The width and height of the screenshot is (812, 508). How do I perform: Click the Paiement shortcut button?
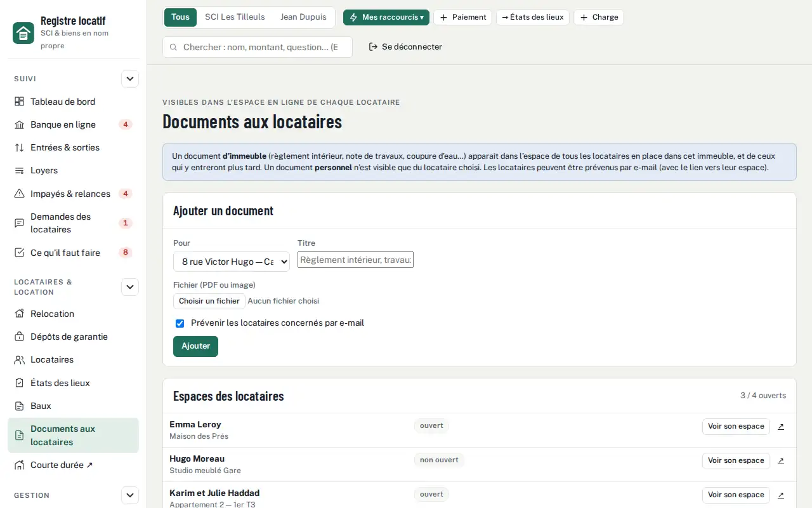pyautogui.click(x=462, y=17)
